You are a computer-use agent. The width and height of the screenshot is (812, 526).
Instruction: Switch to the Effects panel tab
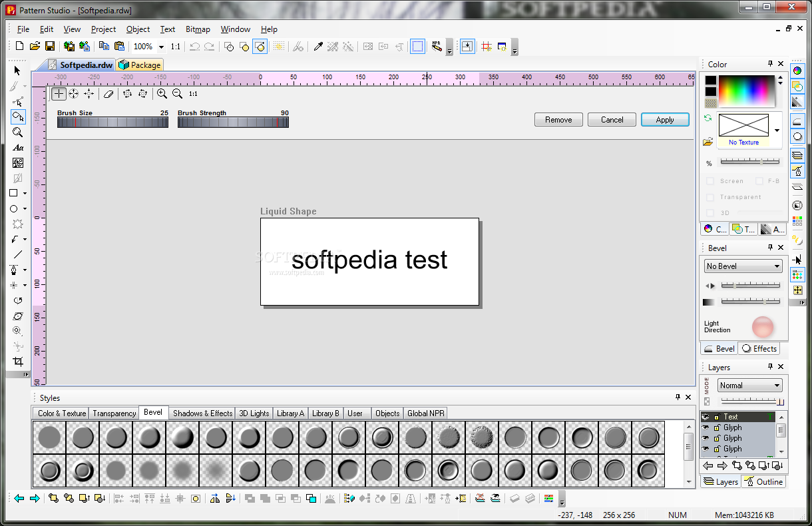point(759,348)
